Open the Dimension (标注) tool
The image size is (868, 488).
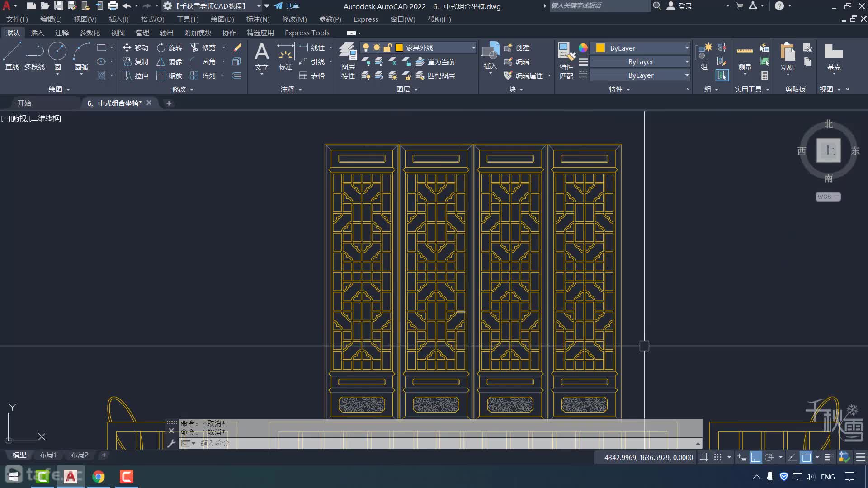coord(286,56)
